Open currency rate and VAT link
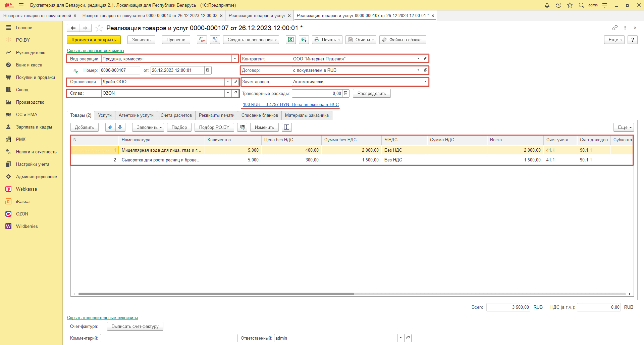 [x=291, y=104]
